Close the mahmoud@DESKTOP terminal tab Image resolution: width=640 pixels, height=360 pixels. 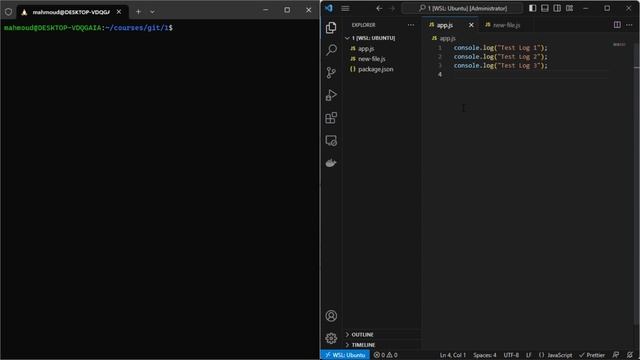(119, 12)
